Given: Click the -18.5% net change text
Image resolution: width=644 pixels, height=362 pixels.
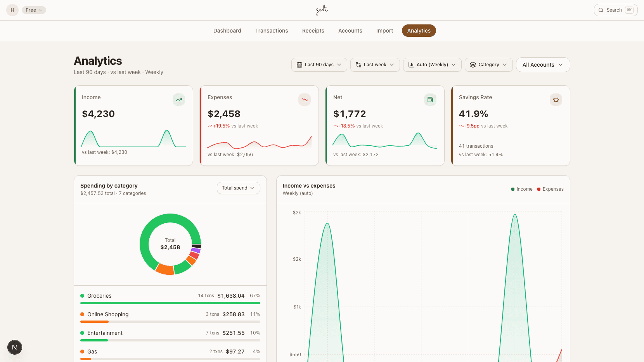Looking at the screenshot, I should pyautogui.click(x=347, y=126).
